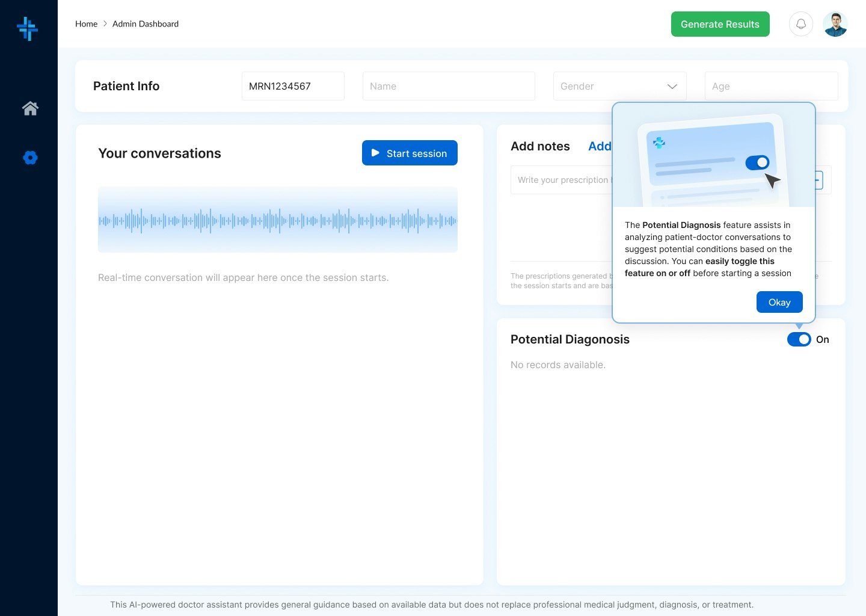Open settings via the gear icon in sidebar
Screen dimensions: 866x616
tap(30, 158)
